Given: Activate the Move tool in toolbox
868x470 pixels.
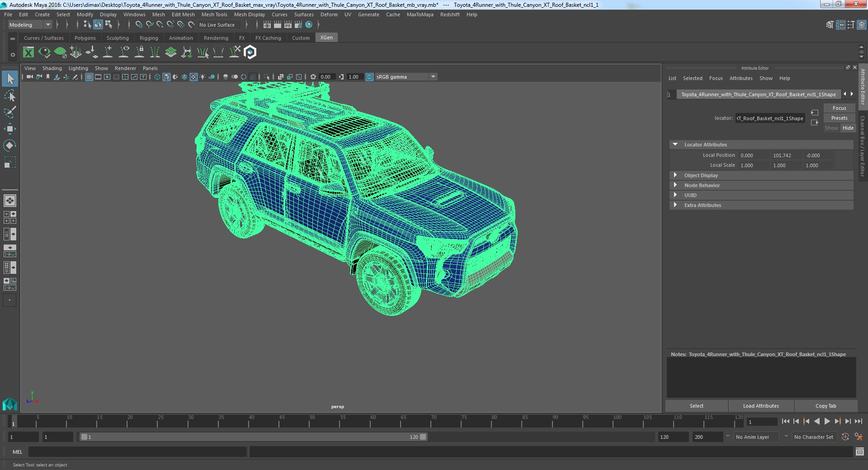Looking at the screenshot, I should [10, 129].
